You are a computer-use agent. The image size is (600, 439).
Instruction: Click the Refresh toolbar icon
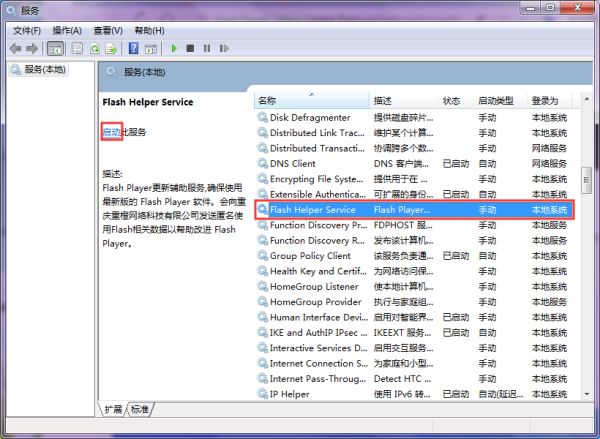coord(95,49)
